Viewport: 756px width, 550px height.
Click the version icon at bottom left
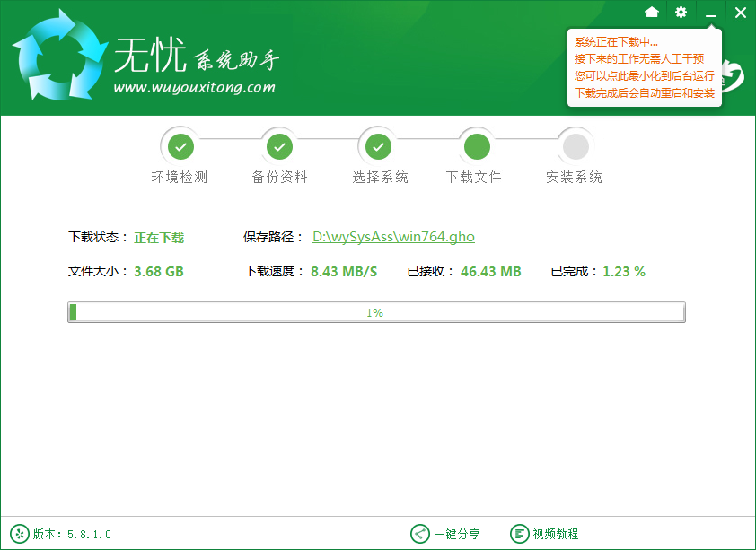tap(21, 533)
